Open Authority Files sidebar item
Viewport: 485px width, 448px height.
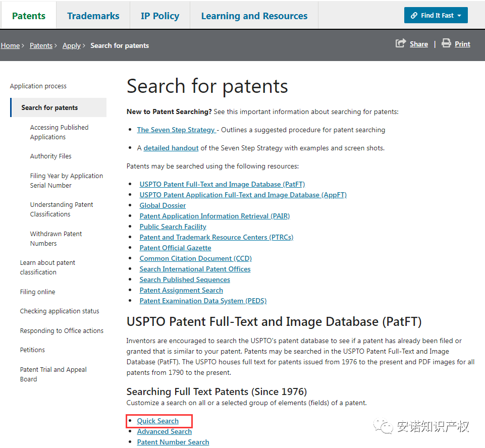point(51,156)
